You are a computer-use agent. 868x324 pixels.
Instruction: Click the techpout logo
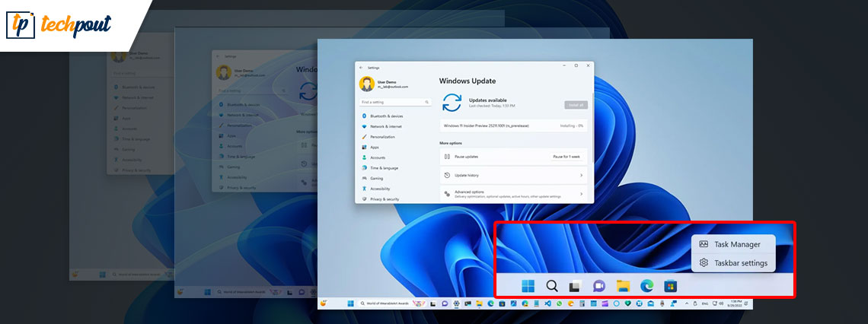(59, 25)
